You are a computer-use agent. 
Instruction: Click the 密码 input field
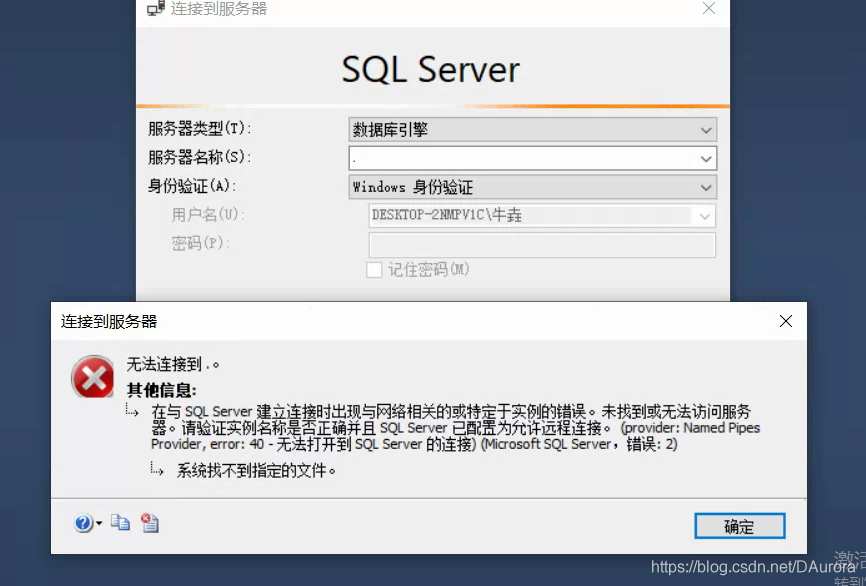[x=542, y=245]
